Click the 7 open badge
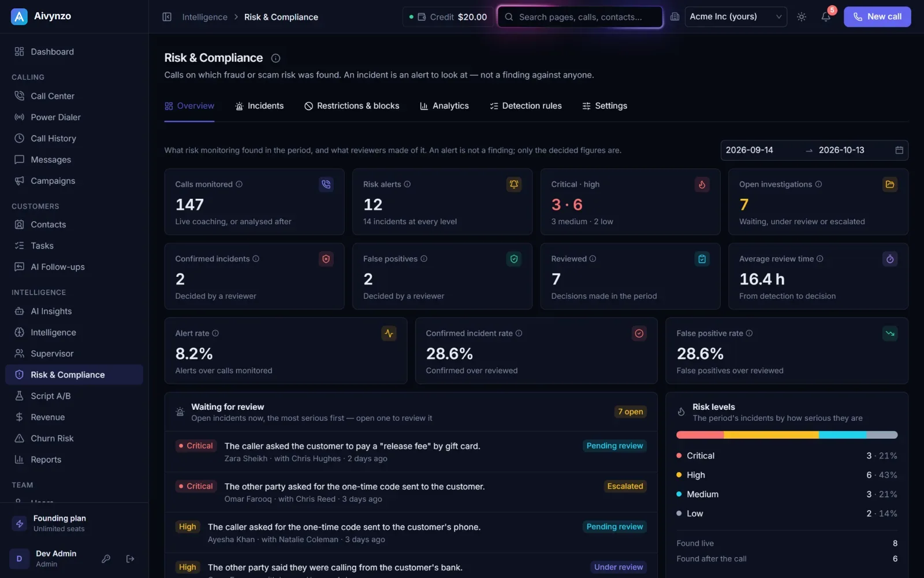 (630, 412)
